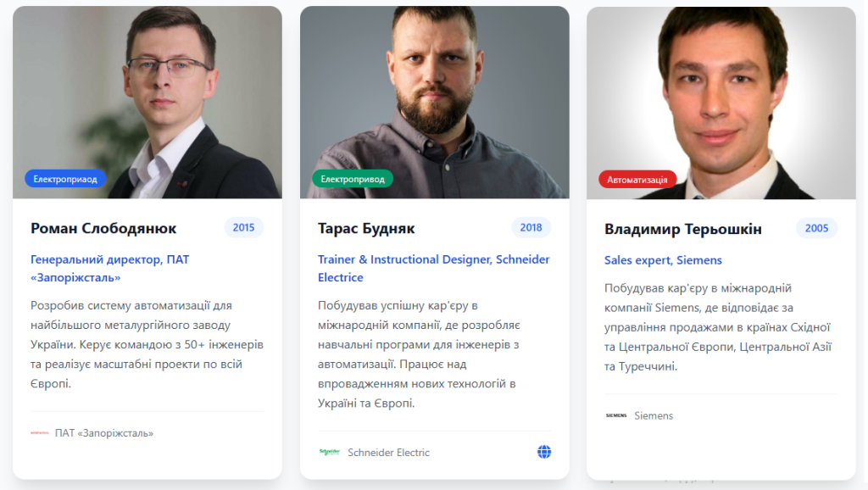
Task: Click the Schneider Electric green logo icon
Action: click(330, 452)
